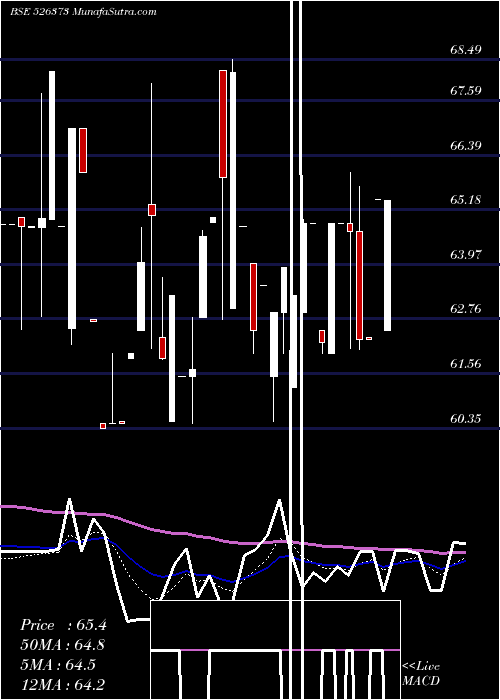Click the 5MA : 64.5 readout
Viewport: 500px width, 700px height.
[x=58, y=665]
